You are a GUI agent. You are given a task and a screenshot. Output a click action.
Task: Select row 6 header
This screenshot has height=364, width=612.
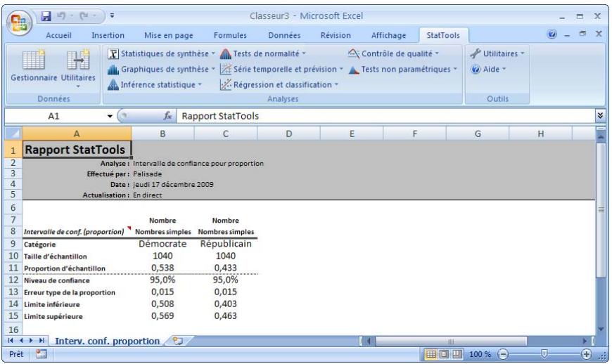tap(13, 208)
